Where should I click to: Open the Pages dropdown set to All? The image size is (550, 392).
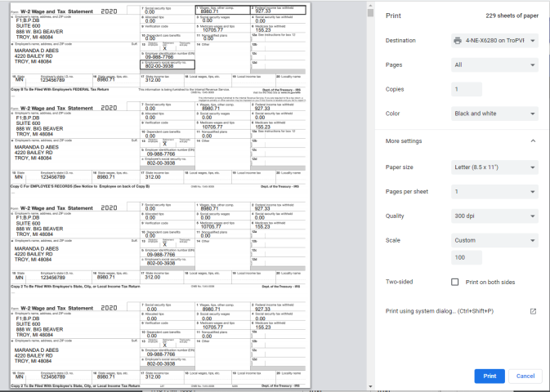coord(494,64)
